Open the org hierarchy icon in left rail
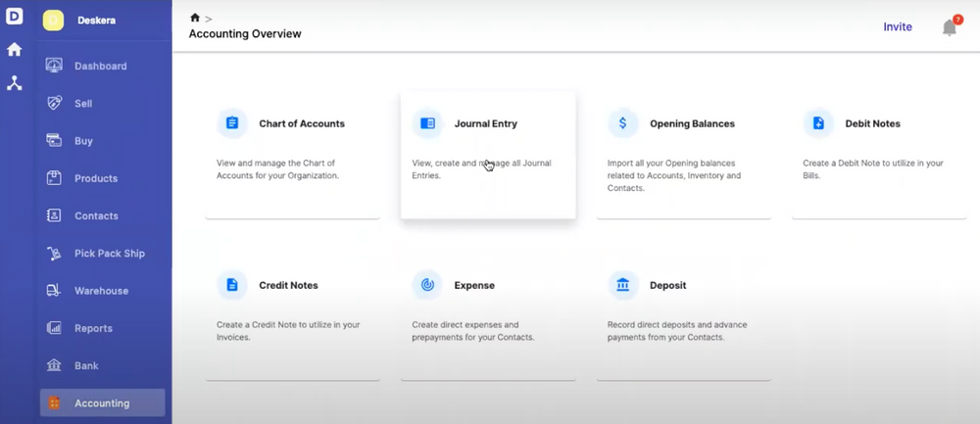The width and height of the screenshot is (980, 424). coord(15,83)
